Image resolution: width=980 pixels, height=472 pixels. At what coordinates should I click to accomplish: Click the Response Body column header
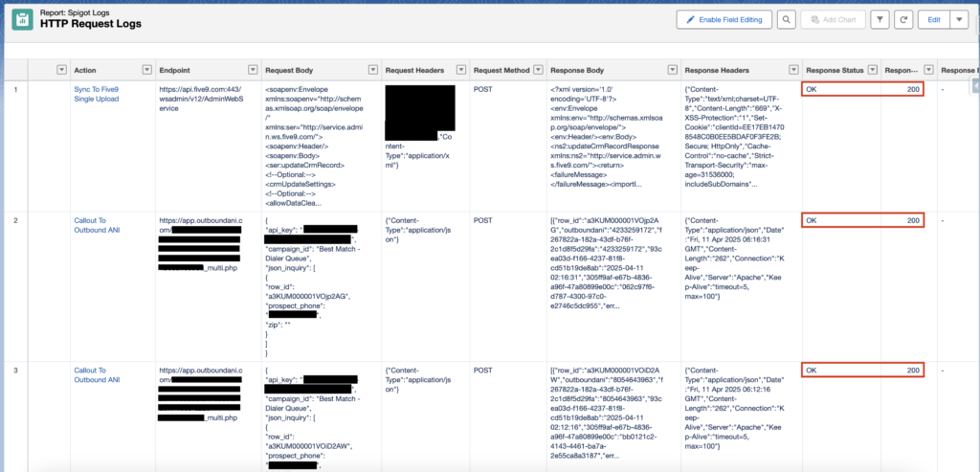point(579,70)
